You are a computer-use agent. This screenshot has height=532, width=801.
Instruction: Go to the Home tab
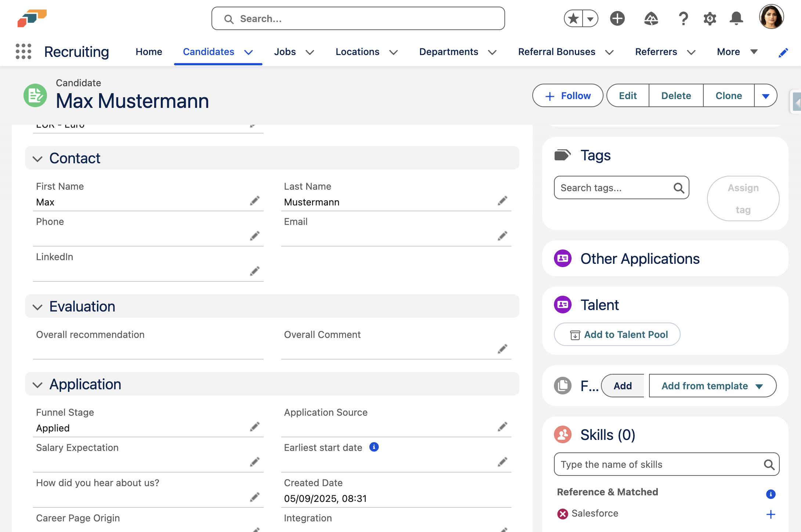[149, 52]
